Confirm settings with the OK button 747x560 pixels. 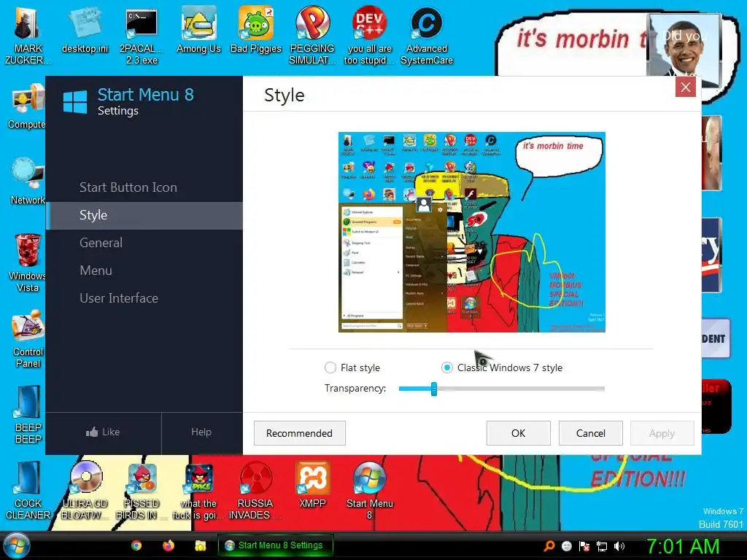[519, 433]
